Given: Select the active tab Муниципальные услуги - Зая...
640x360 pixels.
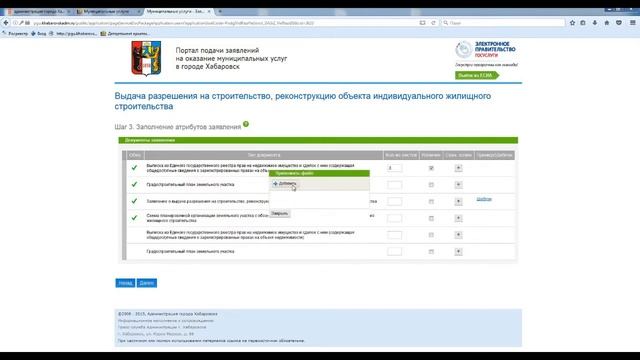Looking at the screenshot, I should (178, 11).
